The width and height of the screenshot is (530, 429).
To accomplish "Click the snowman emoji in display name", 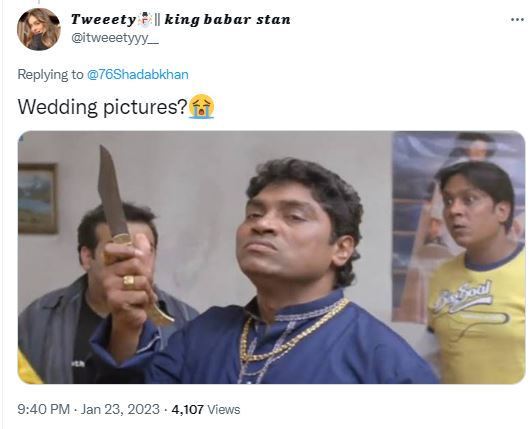I will tap(145, 19).
